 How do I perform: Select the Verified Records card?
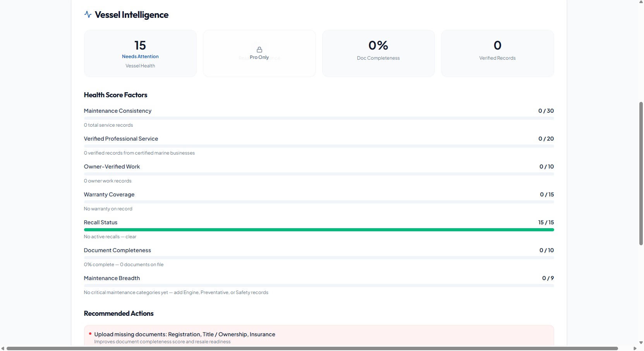pos(498,53)
